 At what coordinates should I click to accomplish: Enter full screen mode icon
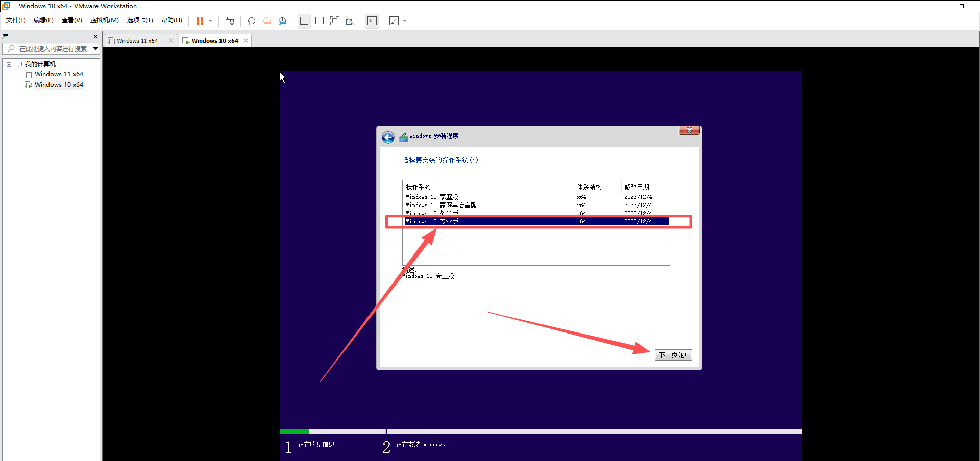pyautogui.click(x=335, y=21)
